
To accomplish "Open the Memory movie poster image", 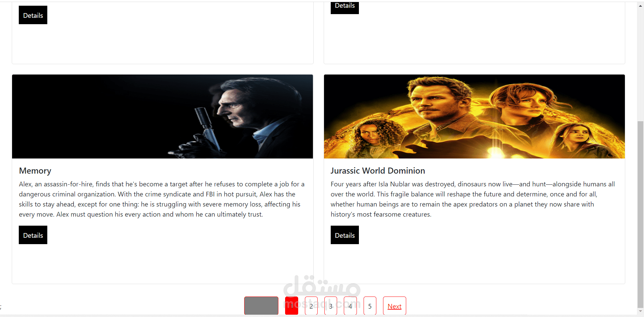I will point(162,117).
